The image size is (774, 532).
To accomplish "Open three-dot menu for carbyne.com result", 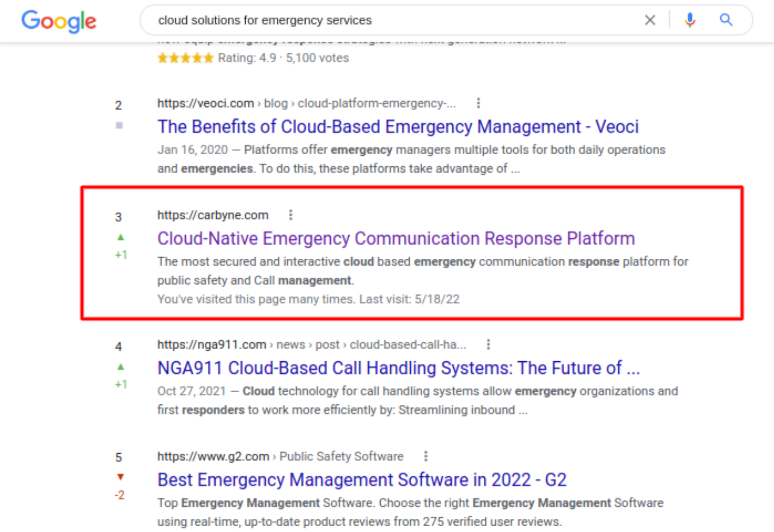I will click(x=290, y=215).
